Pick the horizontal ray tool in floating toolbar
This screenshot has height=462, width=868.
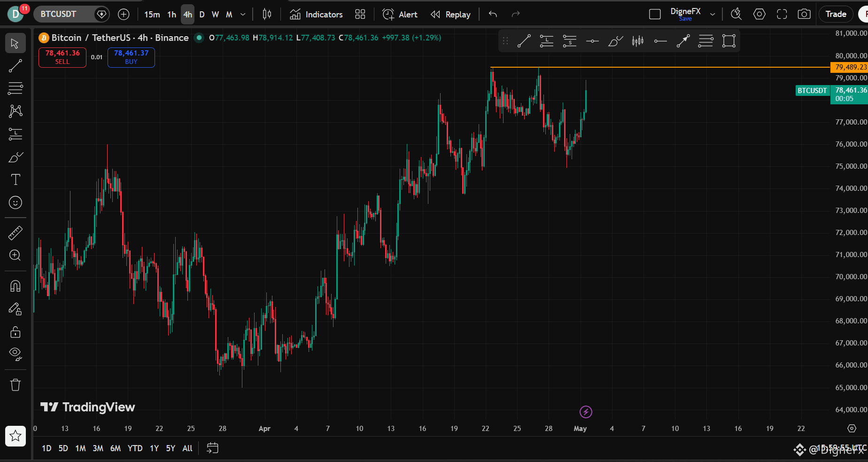(660, 41)
